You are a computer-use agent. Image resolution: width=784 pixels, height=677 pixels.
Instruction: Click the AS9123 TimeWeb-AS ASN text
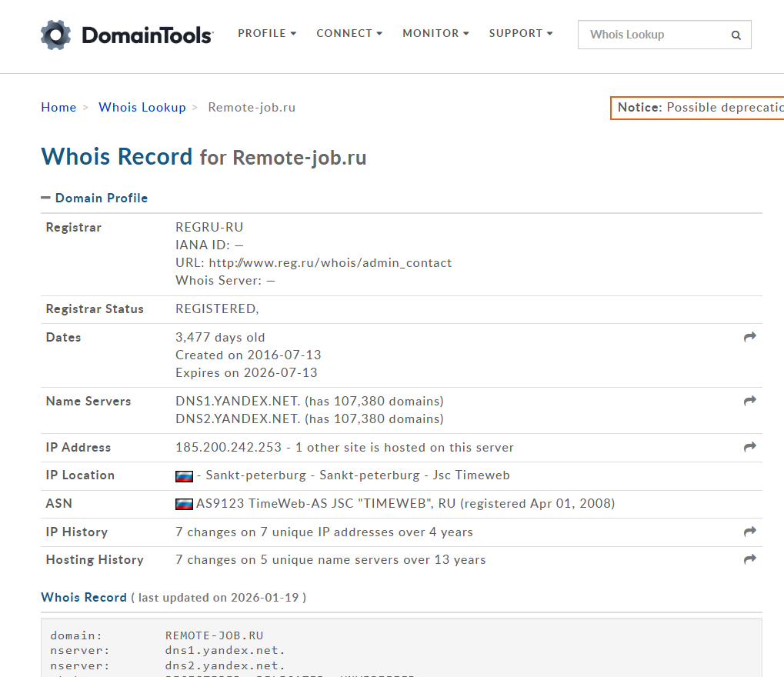[x=405, y=503]
